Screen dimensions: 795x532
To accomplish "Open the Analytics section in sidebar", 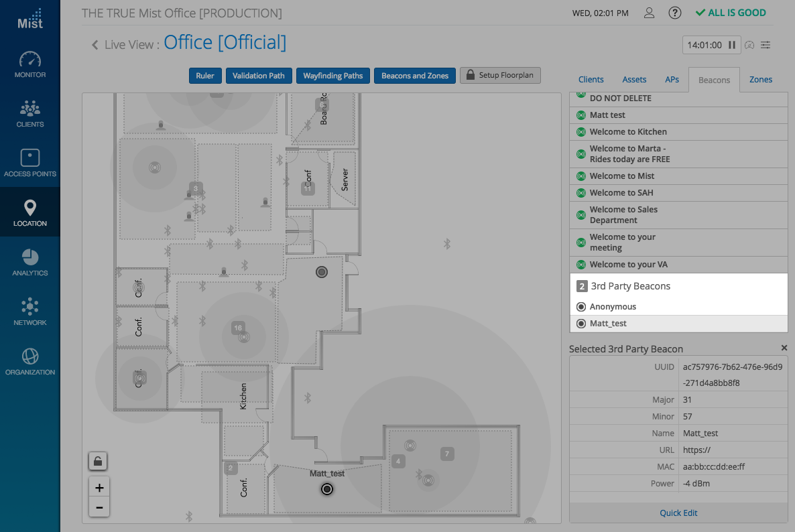I will (30, 262).
